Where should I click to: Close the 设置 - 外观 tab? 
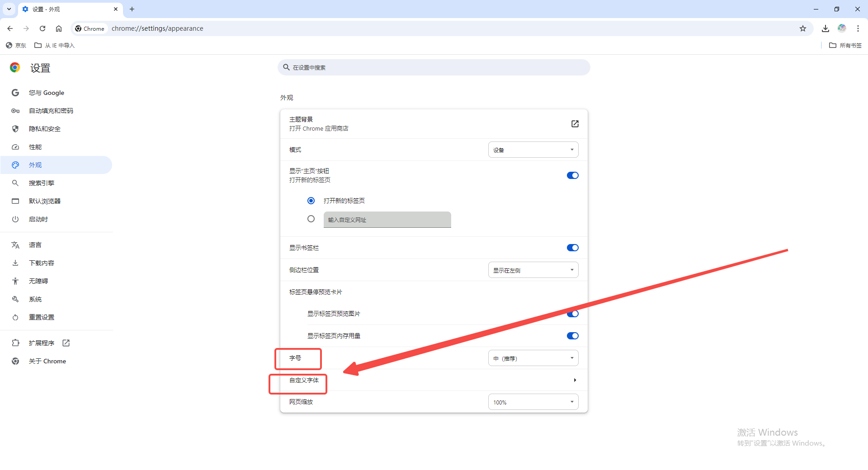point(116,9)
